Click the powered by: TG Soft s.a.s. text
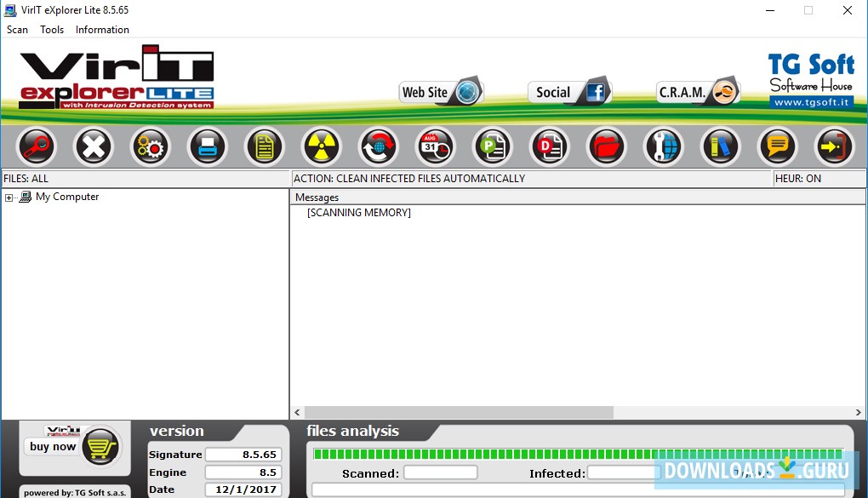This screenshot has width=868, height=498. click(75, 492)
